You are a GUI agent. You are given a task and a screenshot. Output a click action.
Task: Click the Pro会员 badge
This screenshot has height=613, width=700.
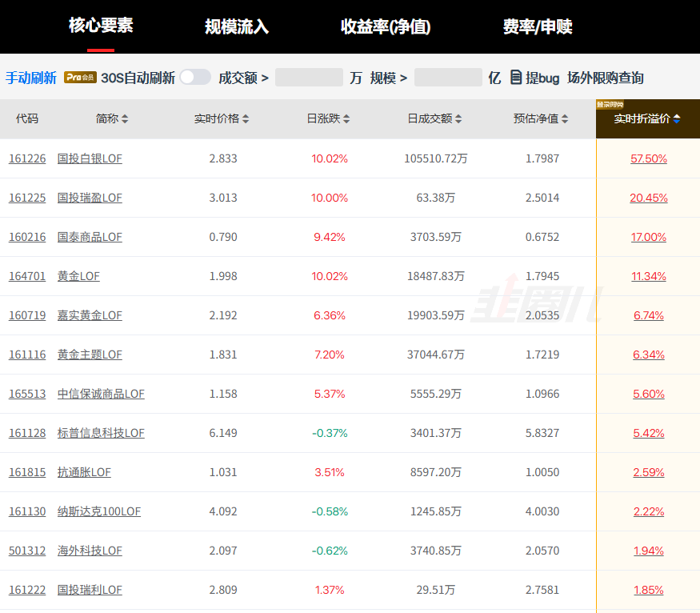[80, 78]
